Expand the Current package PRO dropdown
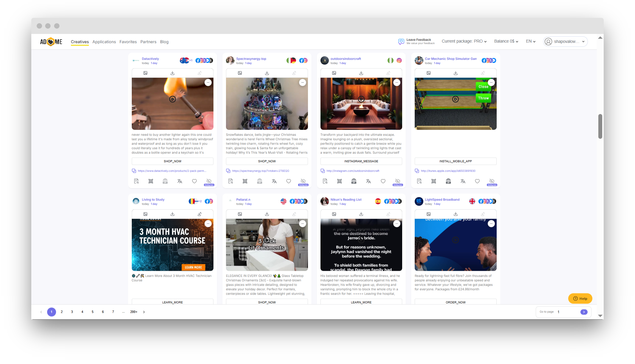This screenshot has width=635, height=364. click(x=464, y=41)
